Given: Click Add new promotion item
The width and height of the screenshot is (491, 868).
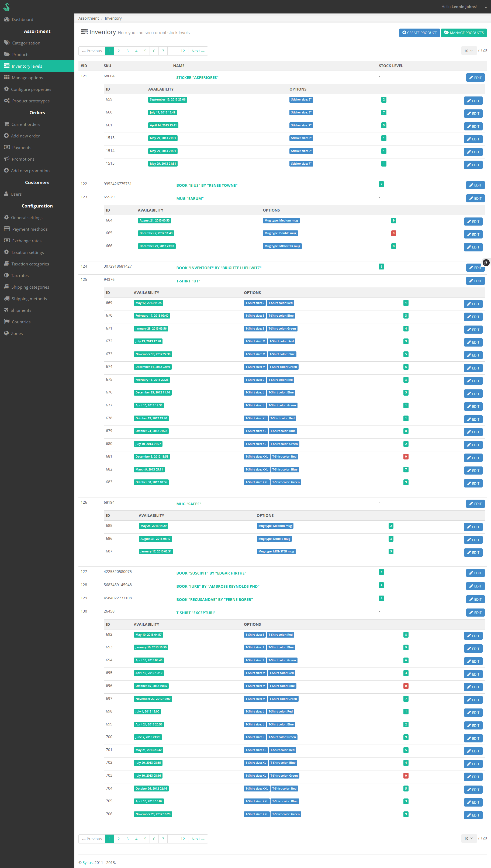Looking at the screenshot, I should tap(37, 171).
